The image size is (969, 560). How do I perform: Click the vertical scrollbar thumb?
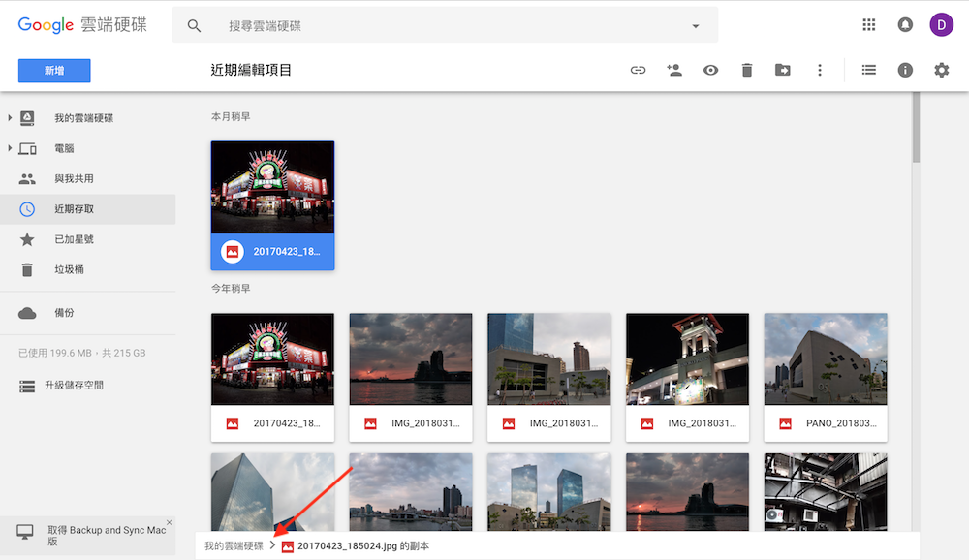pyautogui.click(x=916, y=127)
